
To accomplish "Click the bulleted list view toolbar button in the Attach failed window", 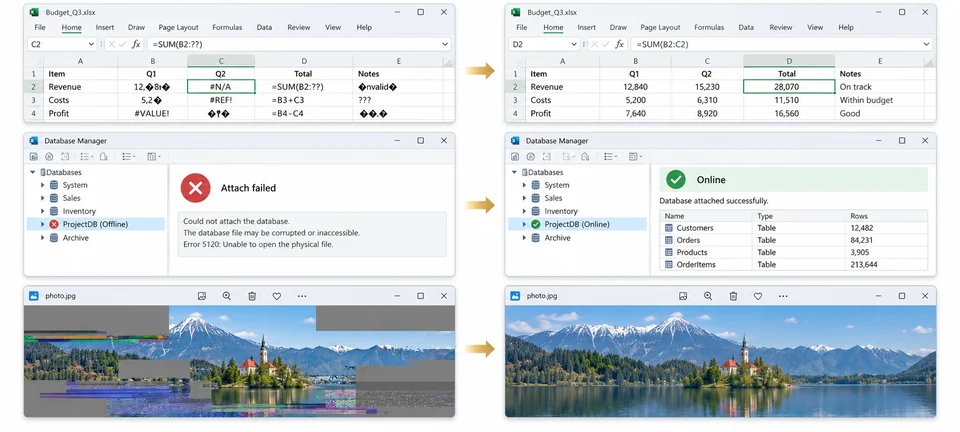I will (x=129, y=157).
